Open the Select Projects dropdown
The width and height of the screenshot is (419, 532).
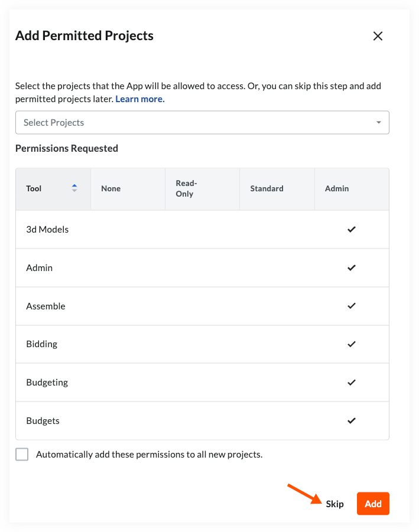[195, 123]
